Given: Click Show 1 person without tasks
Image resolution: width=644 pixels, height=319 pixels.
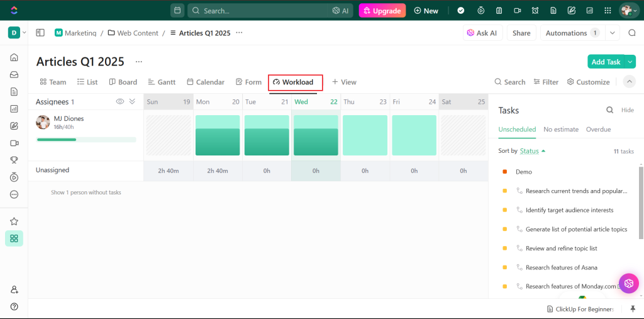Looking at the screenshot, I should (86, 193).
